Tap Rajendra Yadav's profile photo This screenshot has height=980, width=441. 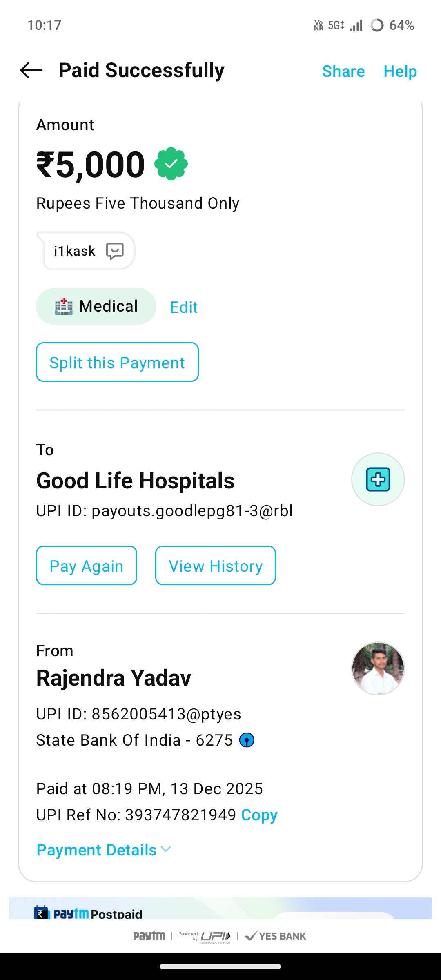click(x=378, y=668)
